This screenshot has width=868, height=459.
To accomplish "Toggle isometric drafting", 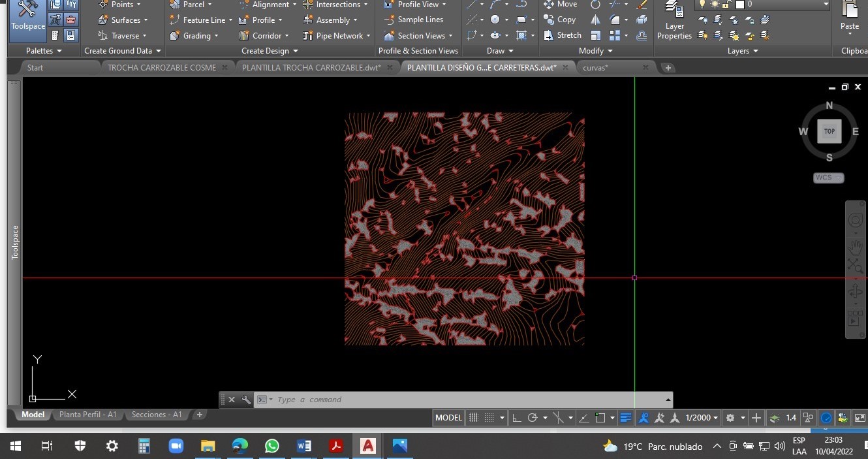I will tap(558, 418).
